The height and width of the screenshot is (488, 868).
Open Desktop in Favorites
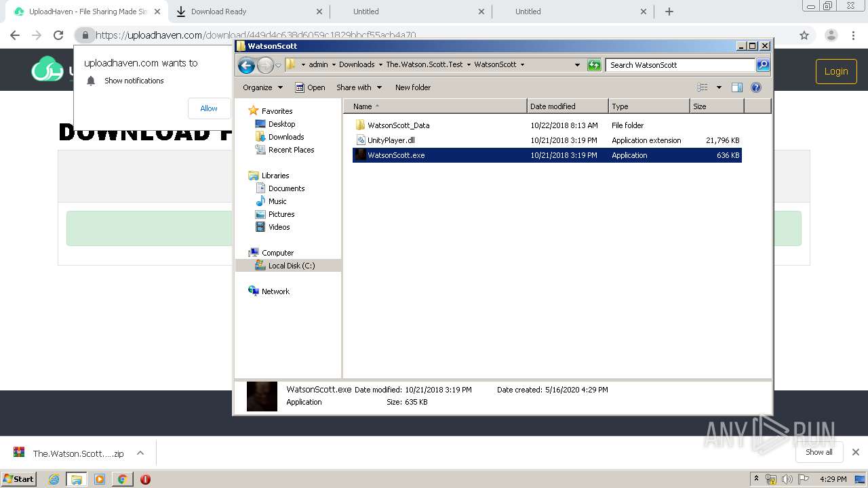point(281,124)
